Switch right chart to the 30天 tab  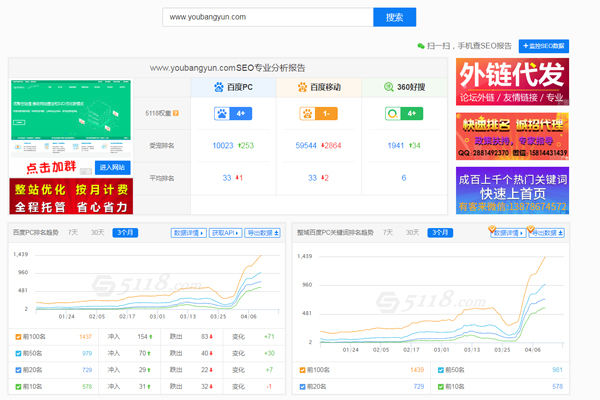click(412, 232)
